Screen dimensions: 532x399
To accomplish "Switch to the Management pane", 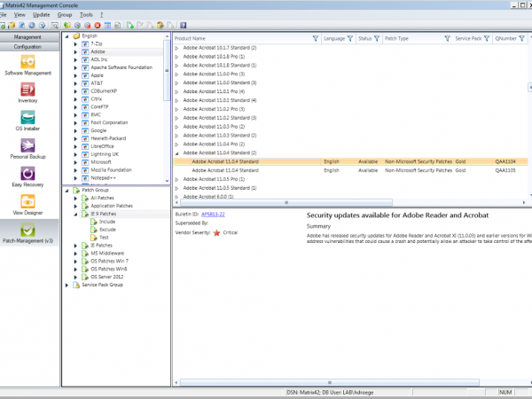I will (x=29, y=37).
